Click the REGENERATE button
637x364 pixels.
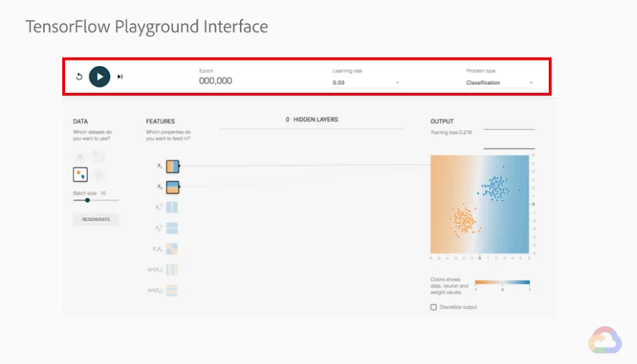click(96, 219)
